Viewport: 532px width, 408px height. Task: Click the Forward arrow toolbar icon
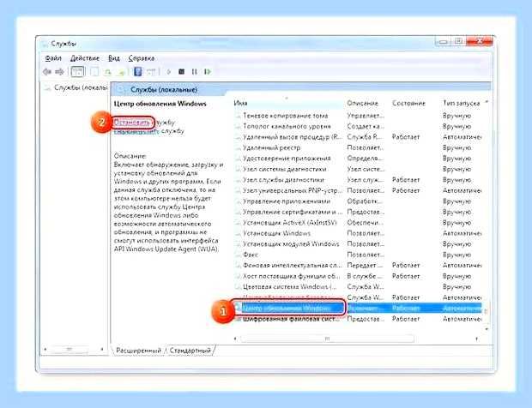pos(59,72)
